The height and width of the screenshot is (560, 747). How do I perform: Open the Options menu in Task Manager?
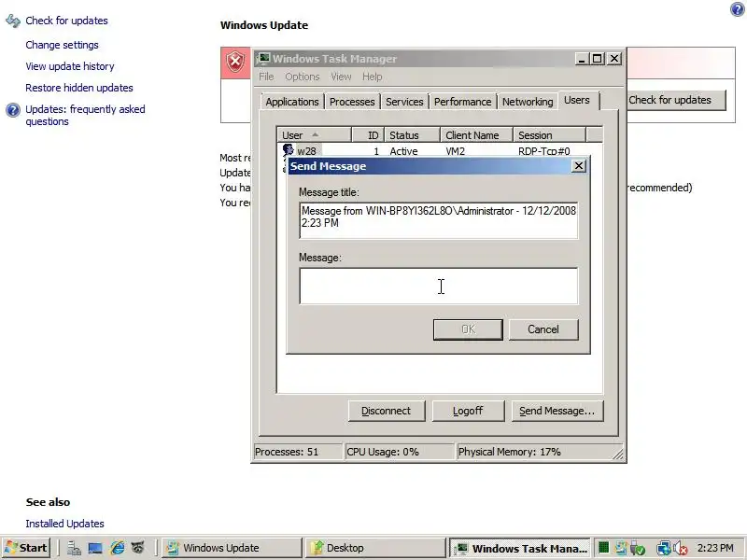(302, 77)
